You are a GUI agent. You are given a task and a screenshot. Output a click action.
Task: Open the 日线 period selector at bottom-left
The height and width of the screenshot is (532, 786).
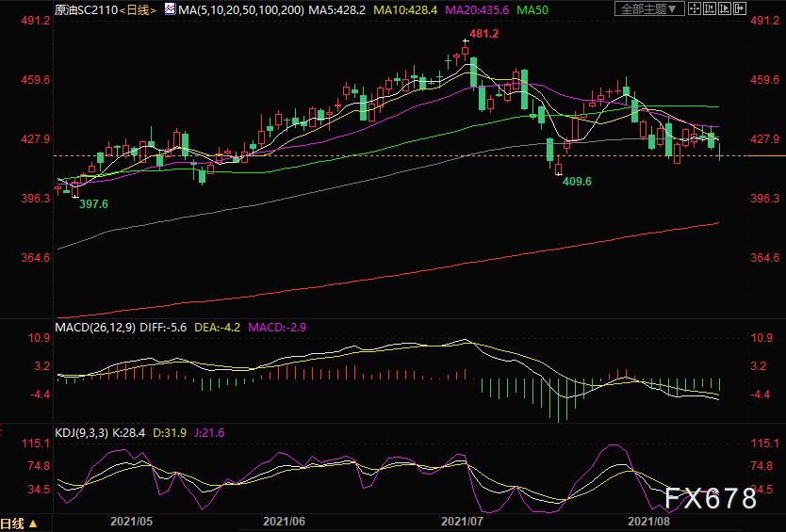click(x=19, y=524)
